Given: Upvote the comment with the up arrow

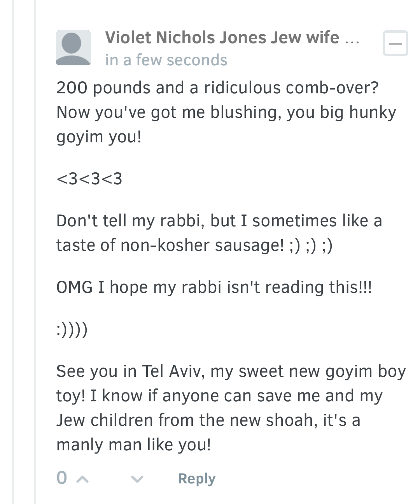Looking at the screenshot, I should (x=82, y=479).
